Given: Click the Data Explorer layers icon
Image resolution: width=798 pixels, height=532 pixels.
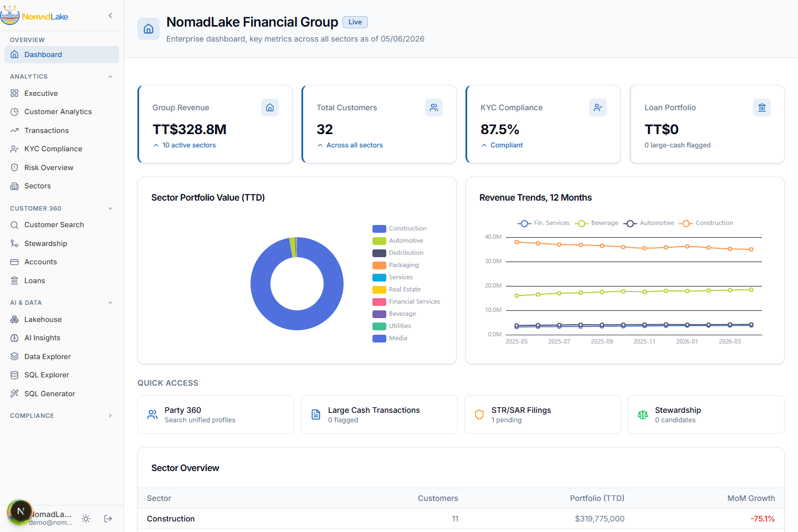Looking at the screenshot, I should click(x=14, y=356).
